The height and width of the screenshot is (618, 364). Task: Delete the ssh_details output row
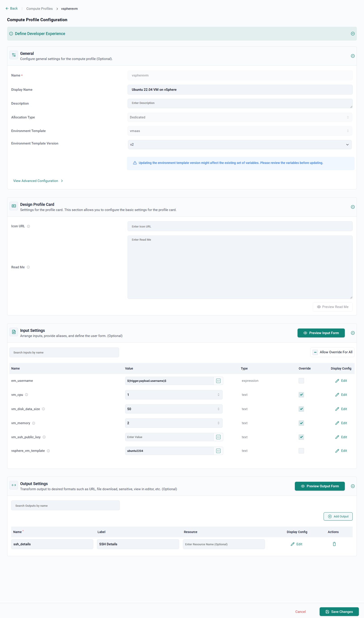(334, 544)
